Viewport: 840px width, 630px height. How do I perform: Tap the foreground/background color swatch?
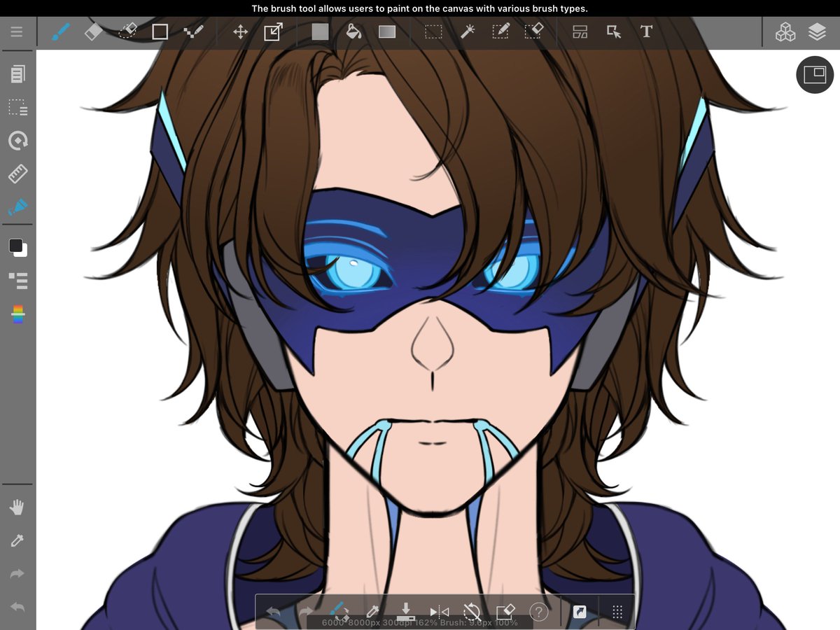click(x=18, y=247)
